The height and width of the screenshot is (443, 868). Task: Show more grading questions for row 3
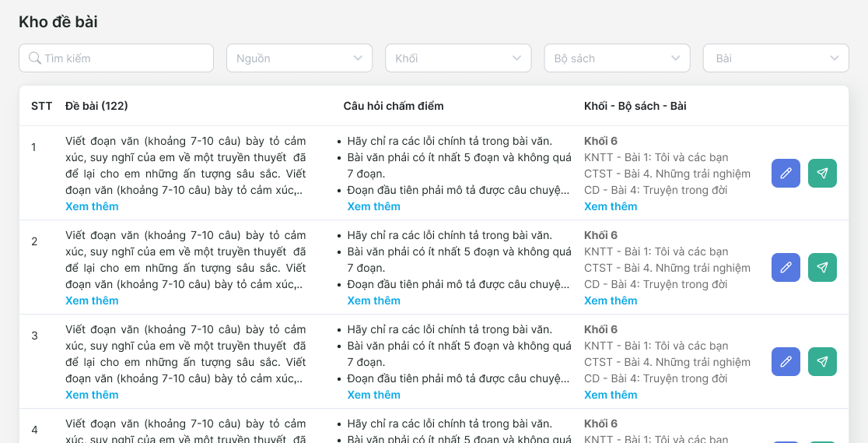[x=373, y=395]
